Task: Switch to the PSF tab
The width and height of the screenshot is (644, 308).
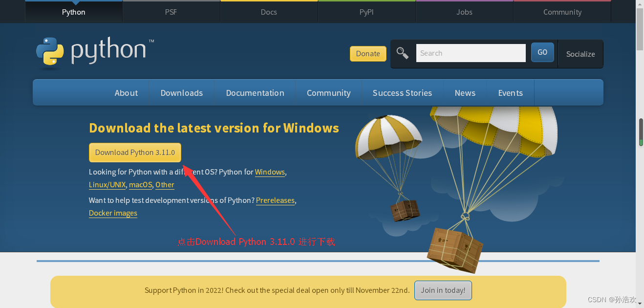Action: coord(171,12)
